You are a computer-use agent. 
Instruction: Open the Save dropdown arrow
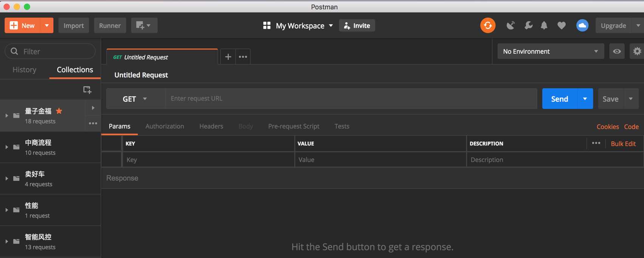(x=631, y=99)
